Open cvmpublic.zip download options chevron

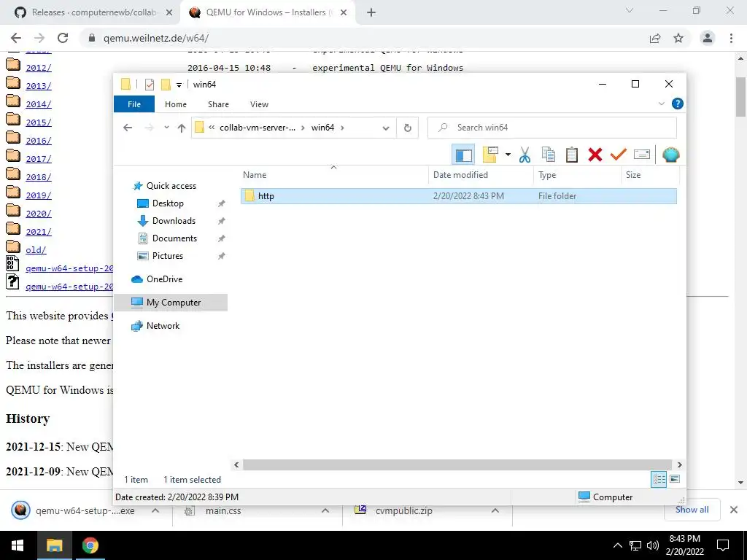click(x=495, y=510)
